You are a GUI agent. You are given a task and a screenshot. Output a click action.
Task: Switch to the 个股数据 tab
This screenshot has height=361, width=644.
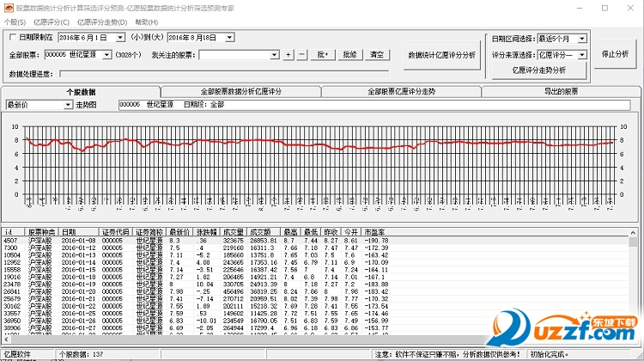pyautogui.click(x=82, y=92)
